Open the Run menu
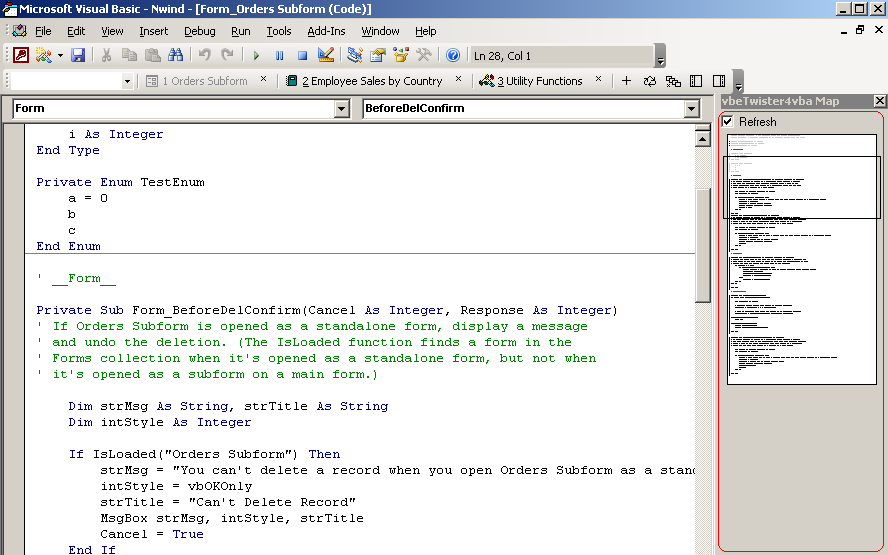 point(241,31)
